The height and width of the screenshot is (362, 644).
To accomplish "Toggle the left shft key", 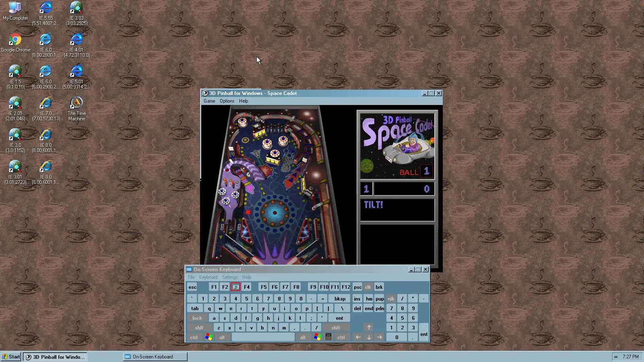I will 199,327.
